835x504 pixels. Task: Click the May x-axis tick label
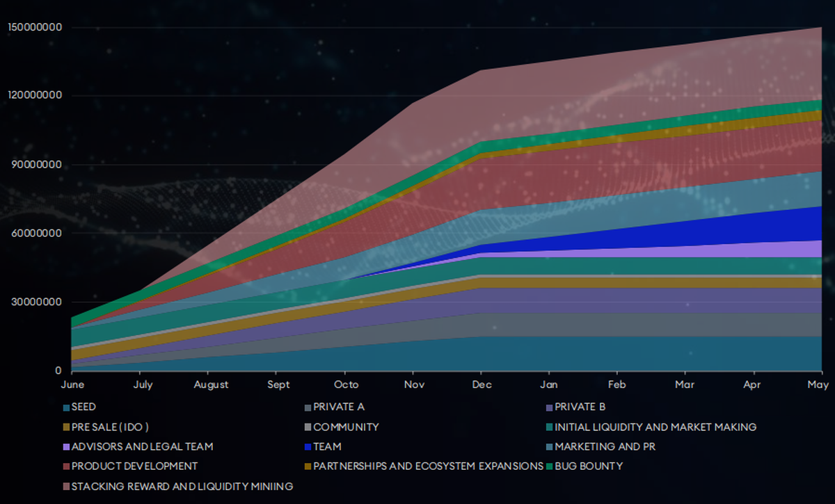click(x=819, y=384)
